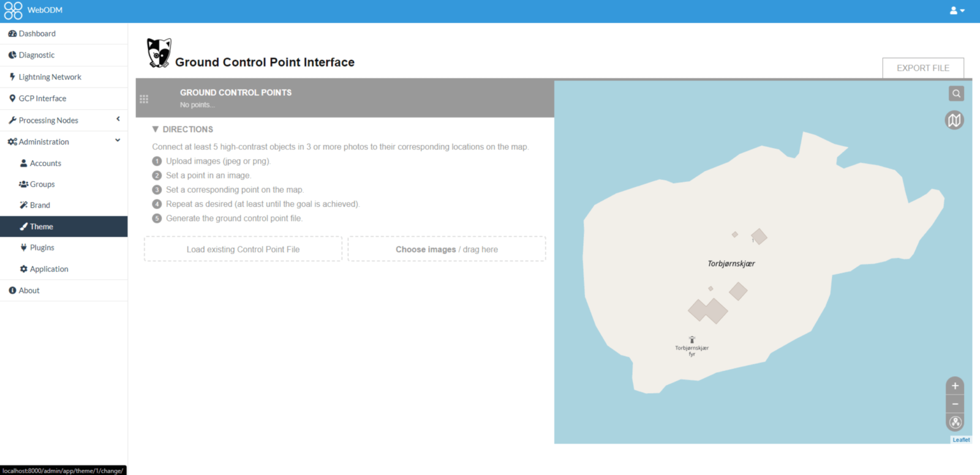The width and height of the screenshot is (980, 475).
Task: Open the base layer switcher map icon
Action: point(954,120)
